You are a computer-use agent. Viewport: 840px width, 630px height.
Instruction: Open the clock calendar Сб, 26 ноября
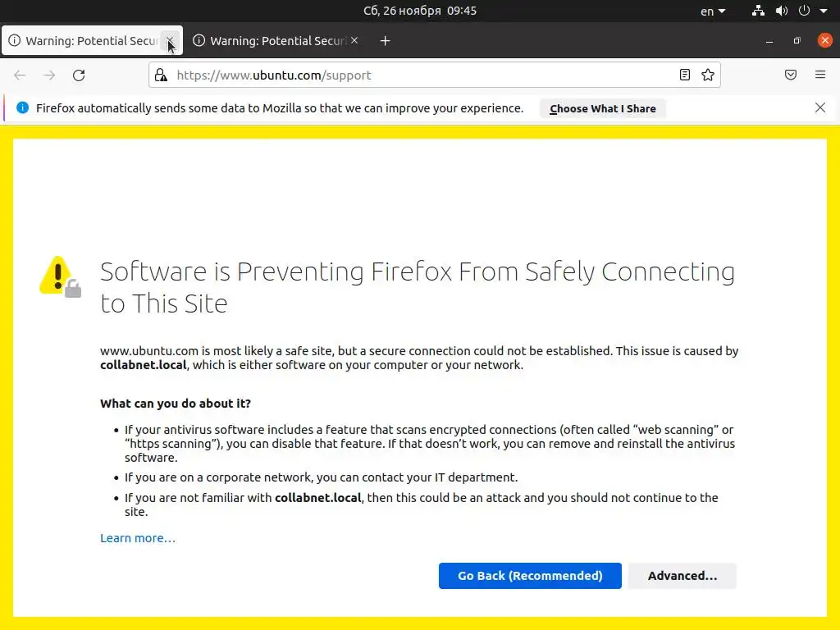click(x=420, y=11)
